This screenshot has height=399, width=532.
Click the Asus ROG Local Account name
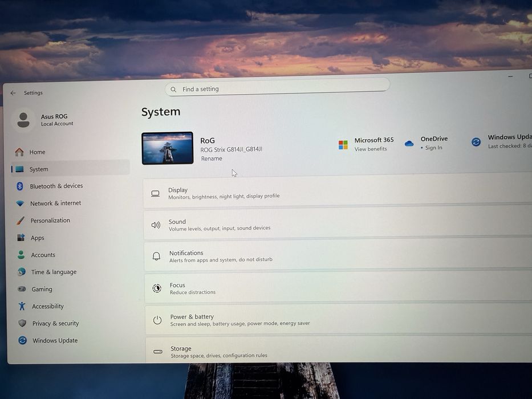[56, 120]
